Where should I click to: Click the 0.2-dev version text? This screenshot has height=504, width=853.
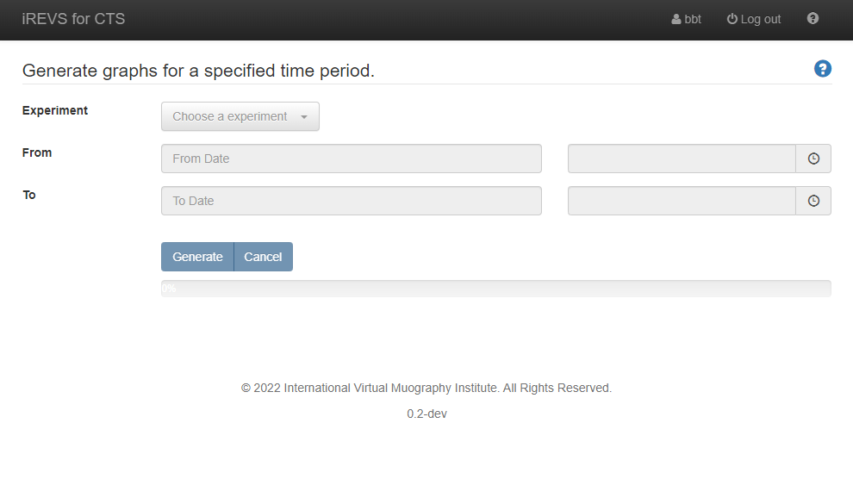click(x=426, y=414)
